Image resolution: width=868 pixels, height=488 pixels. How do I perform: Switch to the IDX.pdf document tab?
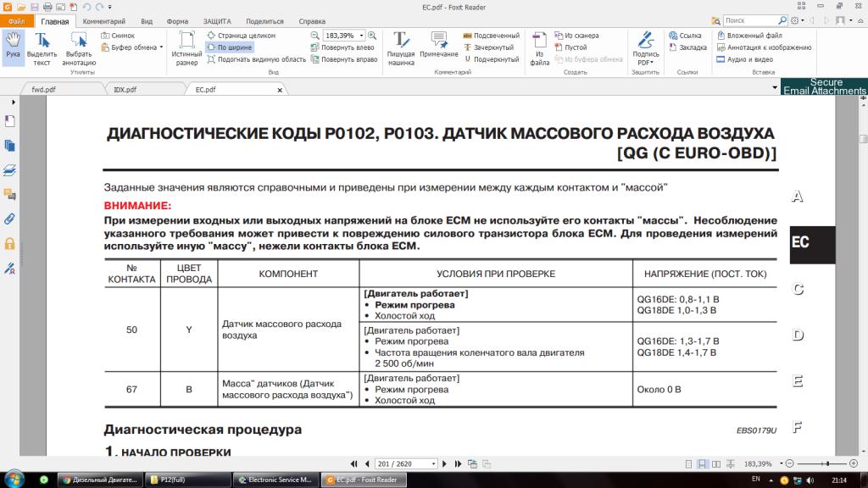(x=144, y=89)
